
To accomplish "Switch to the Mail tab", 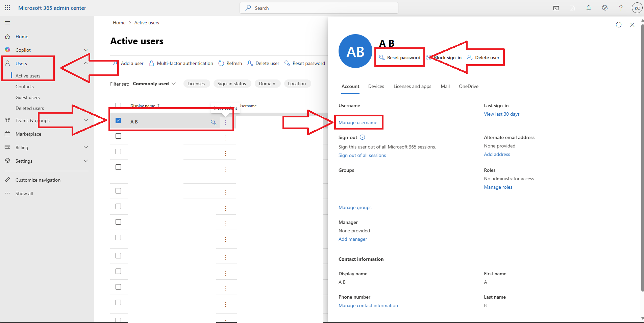I will pos(445,87).
